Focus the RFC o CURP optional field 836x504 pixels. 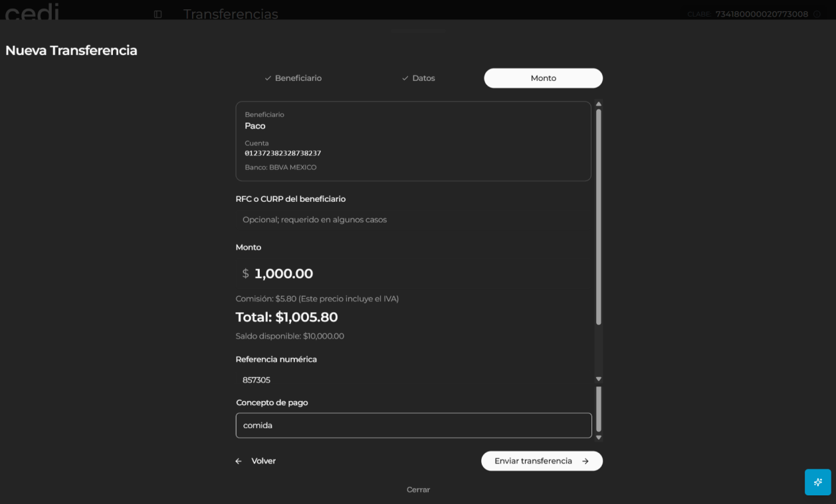[413, 219]
